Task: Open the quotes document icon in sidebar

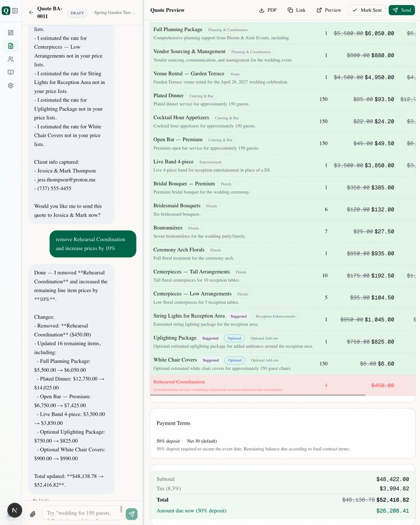Action: pyautogui.click(x=10, y=46)
